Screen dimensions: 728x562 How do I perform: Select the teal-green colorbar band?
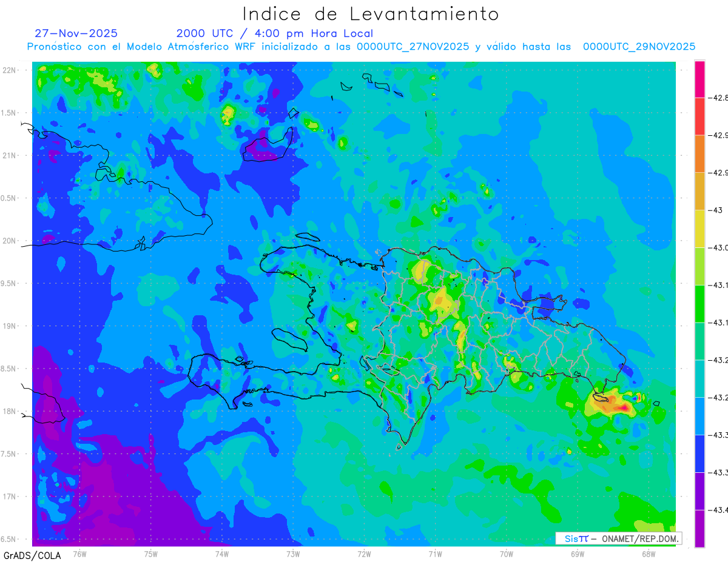[699, 341]
